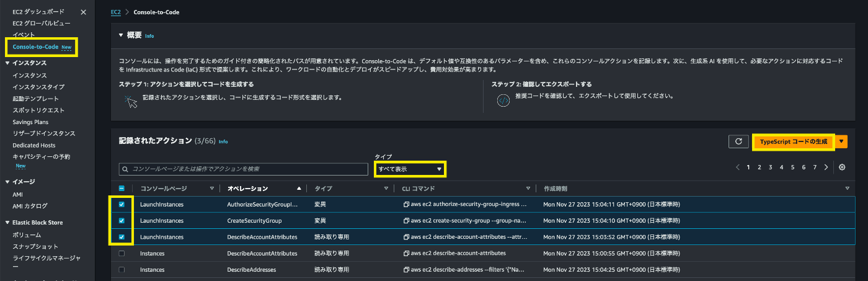The height and width of the screenshot is (281, 868).
Task: Click CreateSecurityGroup operation cell
Action: (x=254, y=220)
